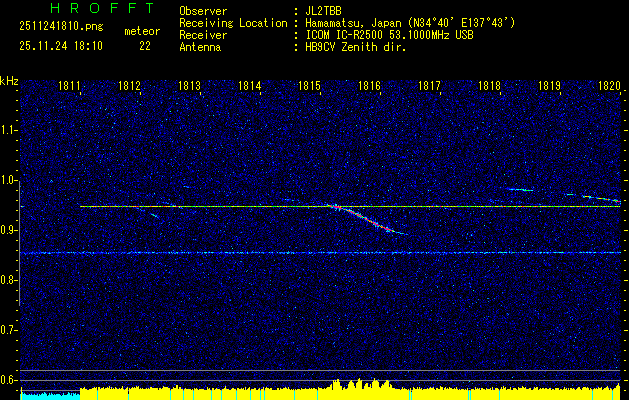Click the 1815 time marker
The height and width of the screenshot is (400, 629).
[x=309, y=87]
